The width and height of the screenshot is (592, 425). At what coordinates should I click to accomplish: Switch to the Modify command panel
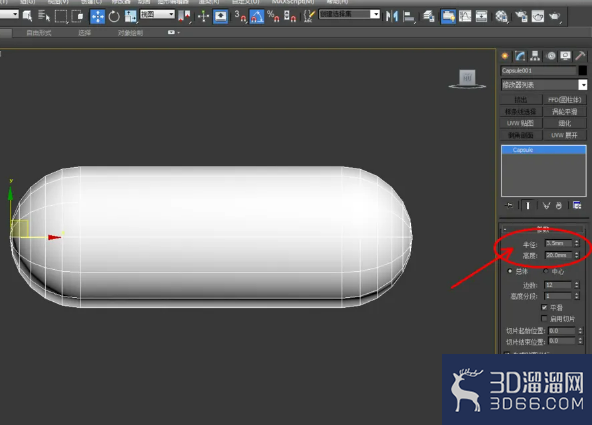pos(520,56)
